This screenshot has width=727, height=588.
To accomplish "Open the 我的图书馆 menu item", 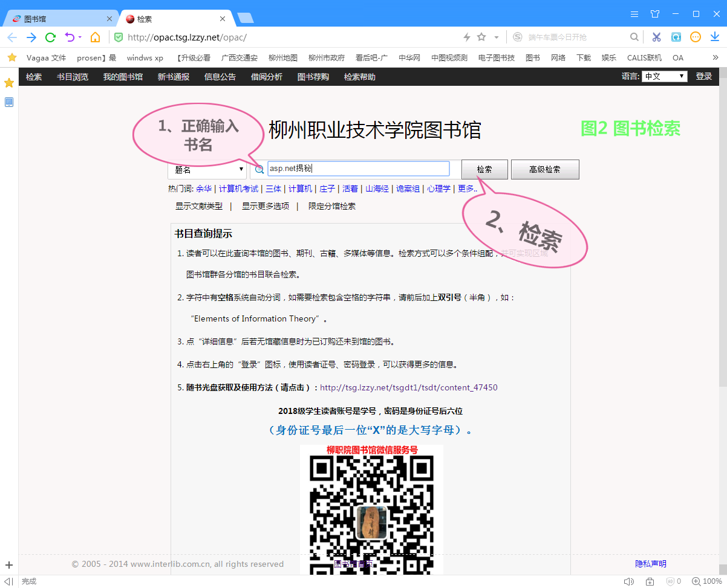I will click(x=123, y=77).
